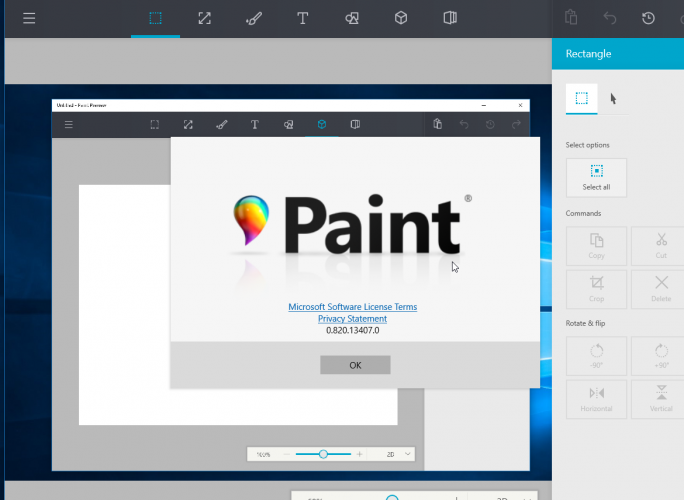Flip the selection with the Vertical button

pyautogui.click(x=660, y=399)
